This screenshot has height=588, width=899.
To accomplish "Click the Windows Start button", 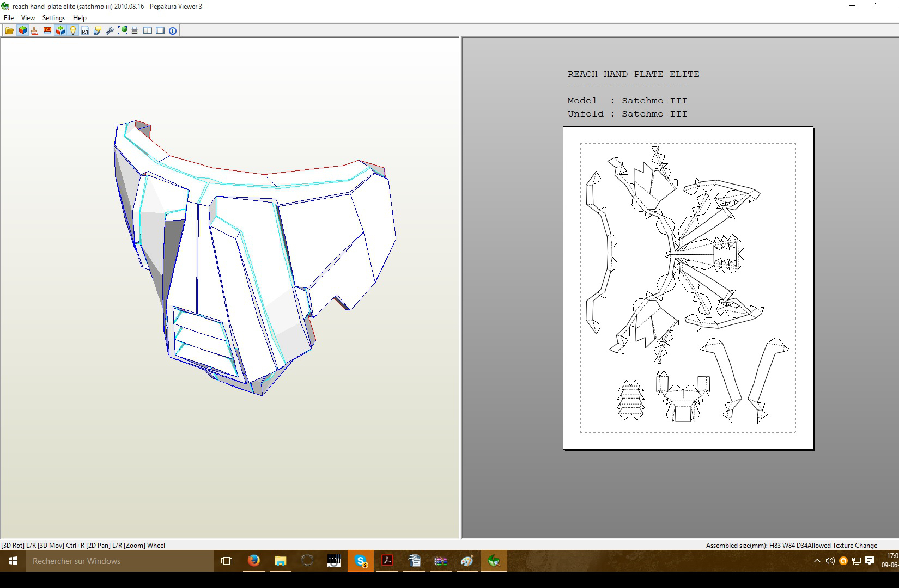I will click(x=13, y=561).
